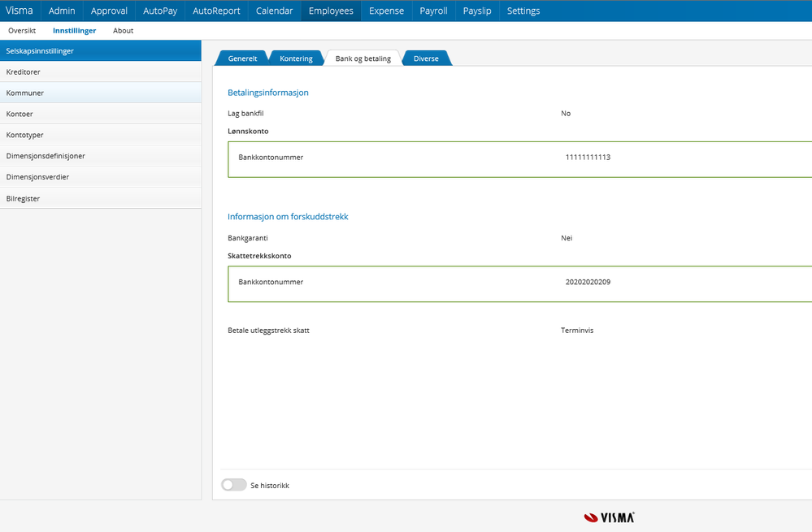Viewport: 812px width, 532px height.
Task: Open Bilregister in the sidebar
Action: click(101, 198)
